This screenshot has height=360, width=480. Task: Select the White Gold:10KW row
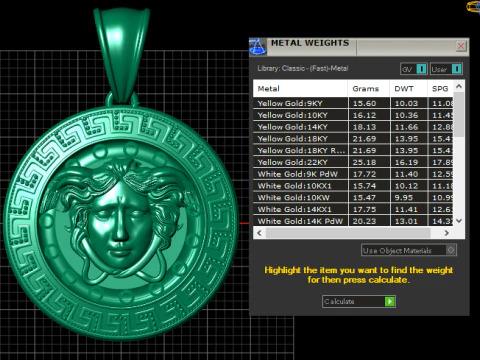(x=353, y=197)
